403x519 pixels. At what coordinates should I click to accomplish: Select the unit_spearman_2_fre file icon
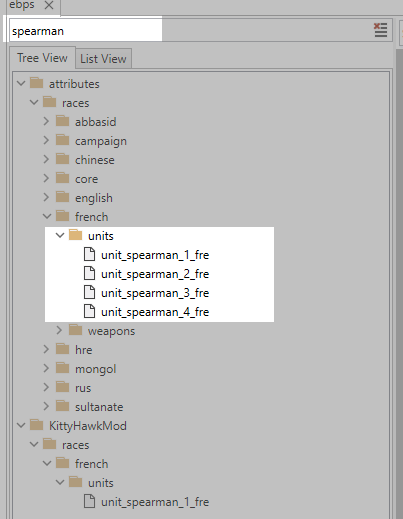point(89,273)
